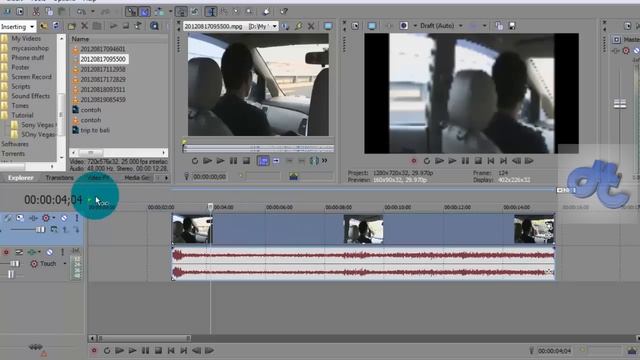Click Play From Start in the Trimmer
The width and height of the screenshot is (640, 360).
point(207,161)
